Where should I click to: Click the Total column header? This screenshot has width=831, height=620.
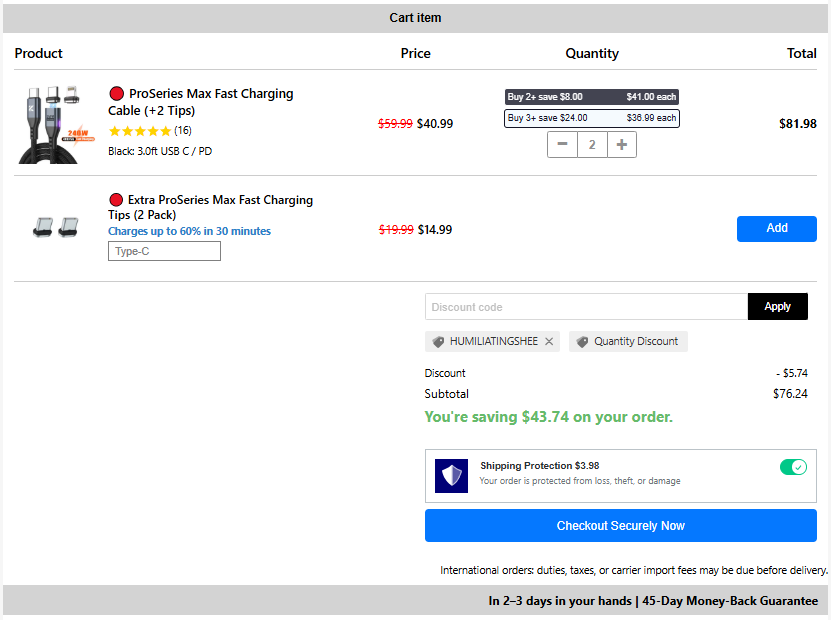[801, 53]
